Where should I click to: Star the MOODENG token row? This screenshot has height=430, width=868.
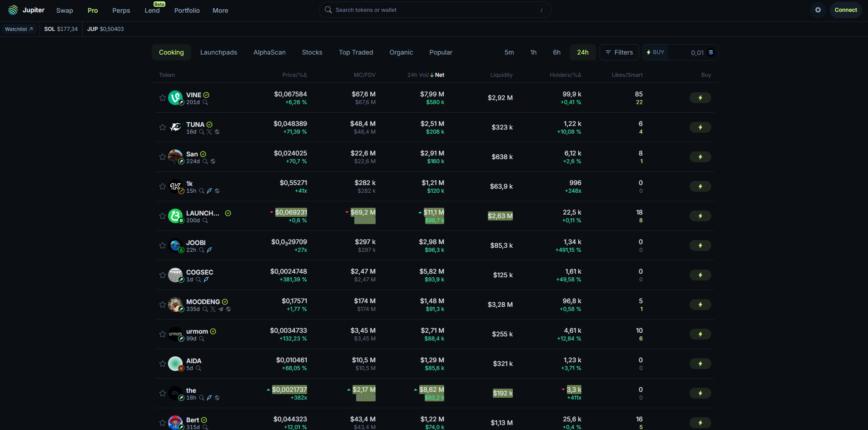click(x=163, y=305)
